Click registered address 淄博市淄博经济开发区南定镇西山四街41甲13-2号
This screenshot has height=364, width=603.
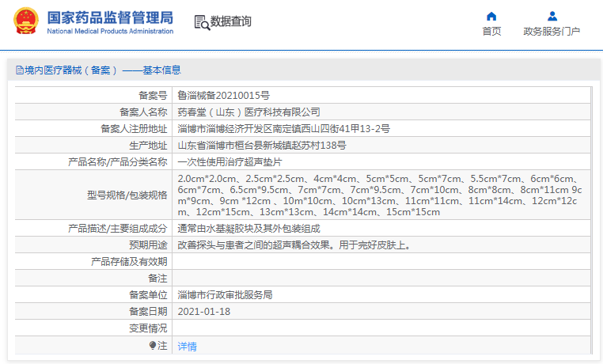[283, 129]
